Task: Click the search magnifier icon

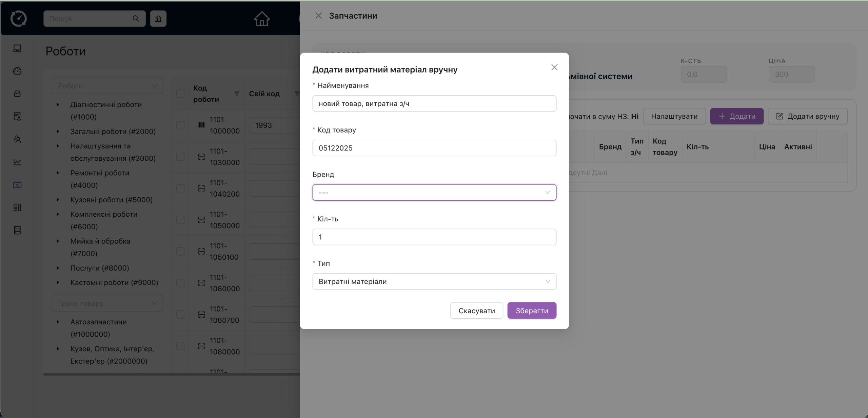Action: tap(136, 19)
